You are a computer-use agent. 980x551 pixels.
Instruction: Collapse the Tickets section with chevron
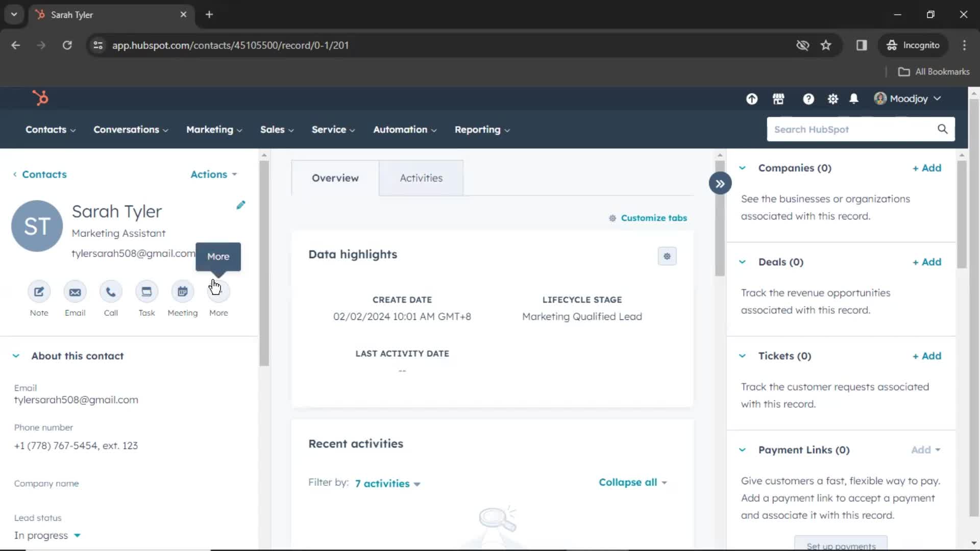pyautogui.click(x=743, y=355)
